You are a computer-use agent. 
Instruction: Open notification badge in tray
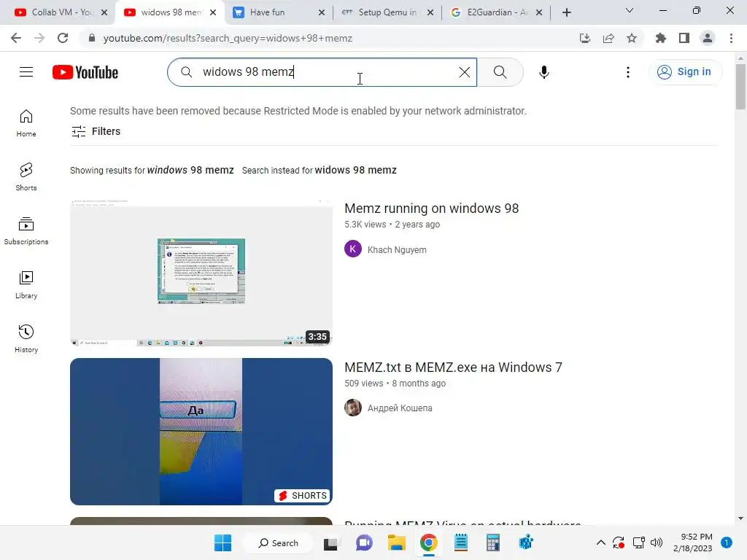coord(727,542)
